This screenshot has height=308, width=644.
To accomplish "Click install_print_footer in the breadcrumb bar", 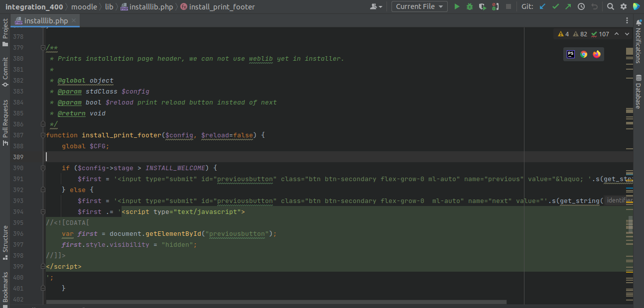I will [218, 6].
